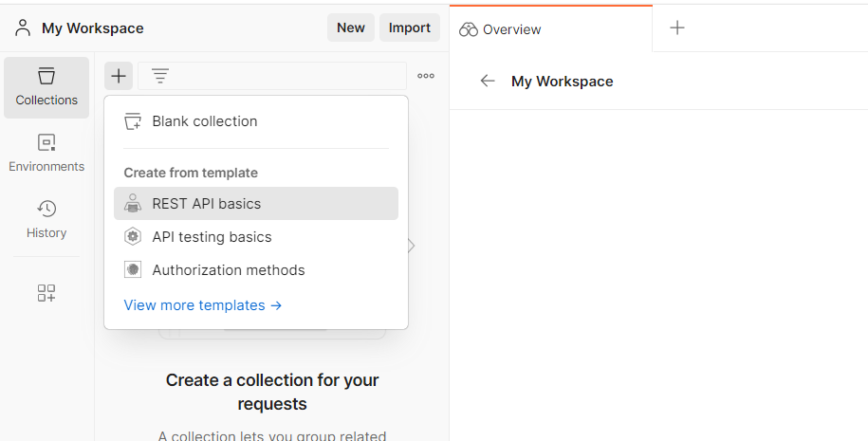This screenshot has width=868, height=441.
Task: Open the Environments sidebar tab
Action: click(46, 154)
